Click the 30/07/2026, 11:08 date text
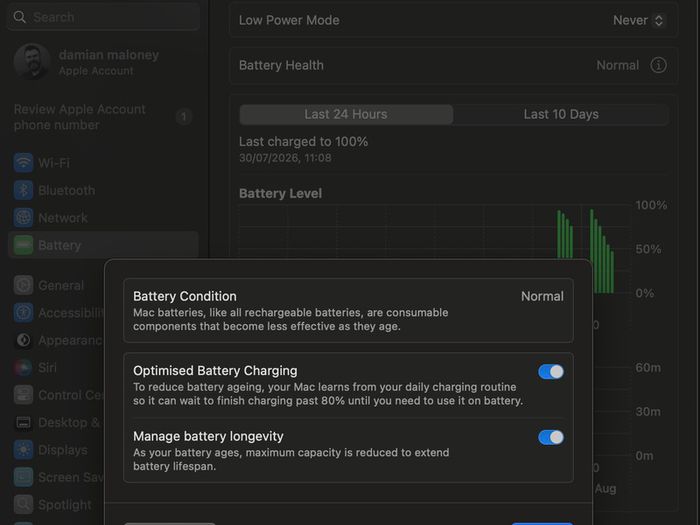Viewport: 700px width, 525px height. click(x=285, y=158)
